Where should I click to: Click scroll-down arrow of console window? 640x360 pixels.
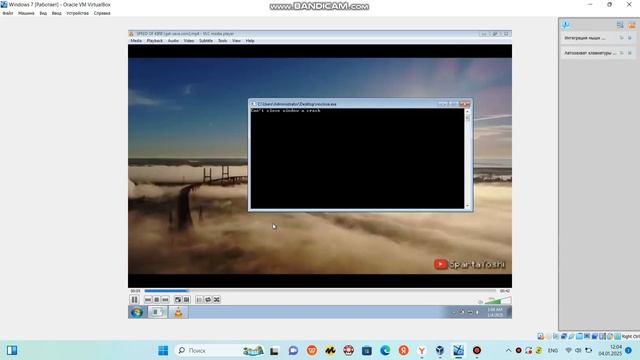click(468, 206)
